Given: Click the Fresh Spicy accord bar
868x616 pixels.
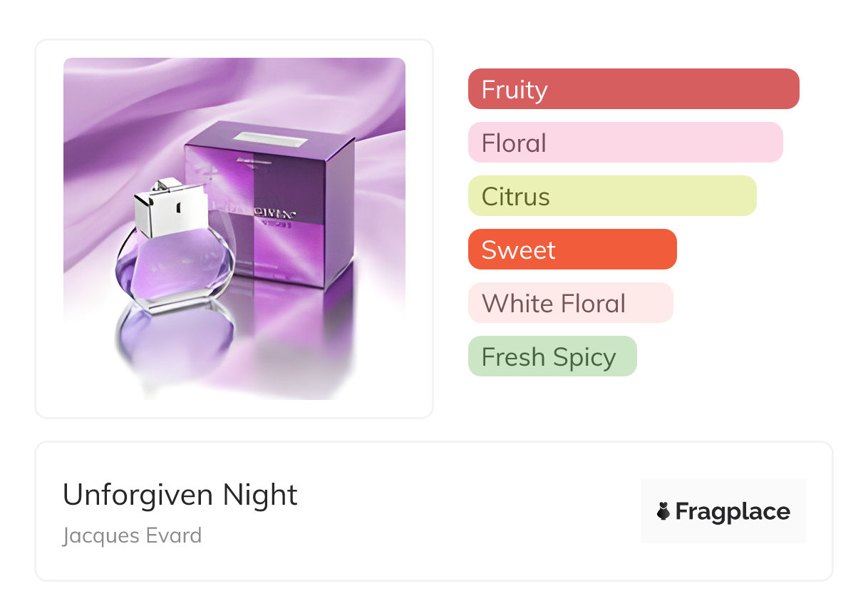Looking at the screenshot, I should pos(552,356).
